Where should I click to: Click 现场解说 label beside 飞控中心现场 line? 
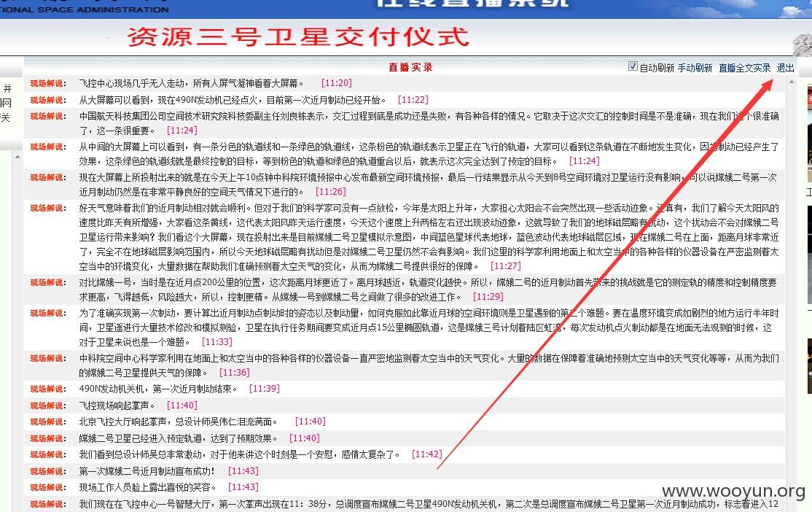point(47,83)
